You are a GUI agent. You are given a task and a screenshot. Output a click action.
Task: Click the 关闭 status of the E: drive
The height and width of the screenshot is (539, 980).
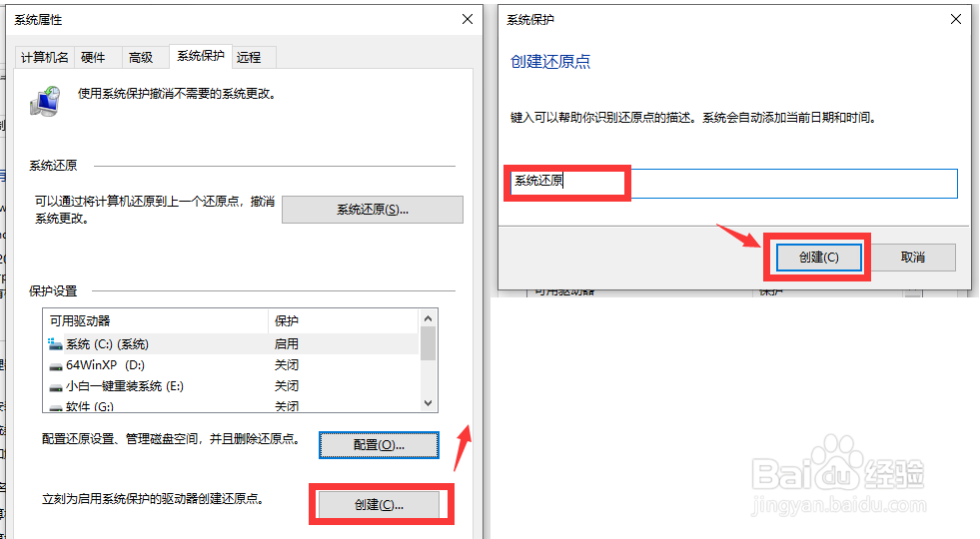pyautogui.click(x=287, y=386)
